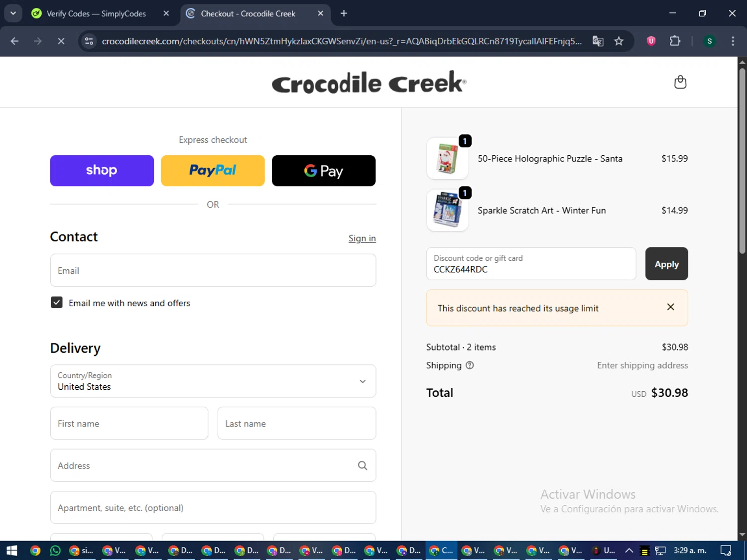Image resolution: width=747 pixels, height=560 pixels.
Task: Open the Windows notification center
Action: [x=726, y=551]
